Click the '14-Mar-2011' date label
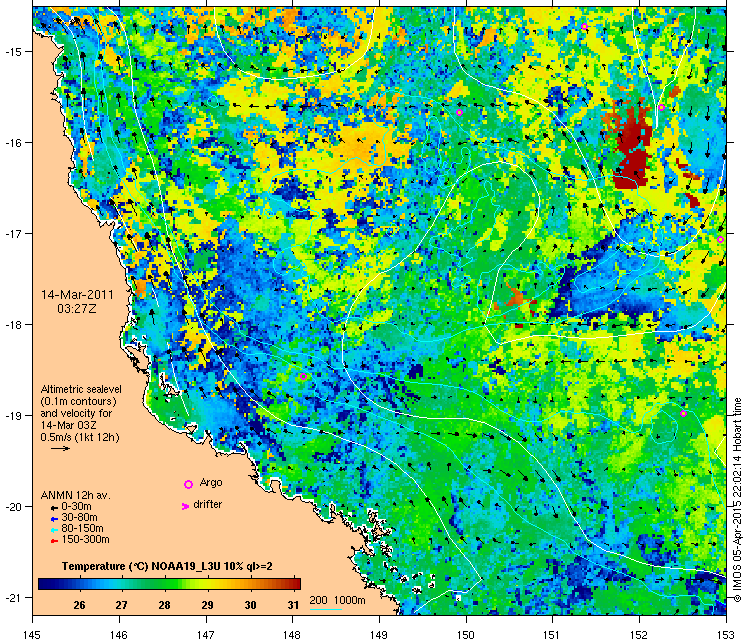Image resolution: width=750 pixels, height=640 pixels. click(x=77, y=295)
